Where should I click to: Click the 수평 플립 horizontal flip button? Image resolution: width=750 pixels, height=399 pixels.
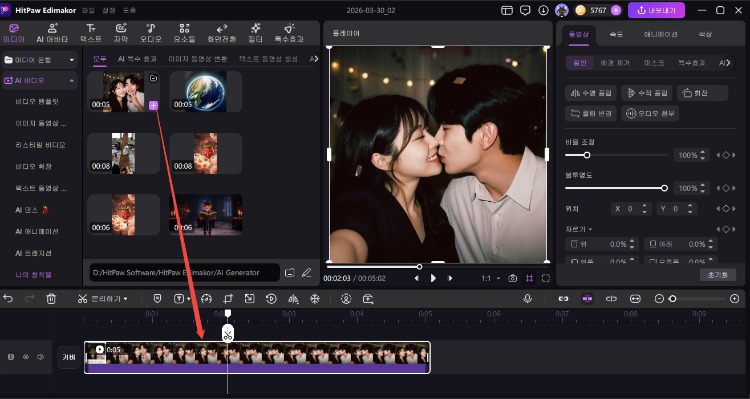[591, 93]
